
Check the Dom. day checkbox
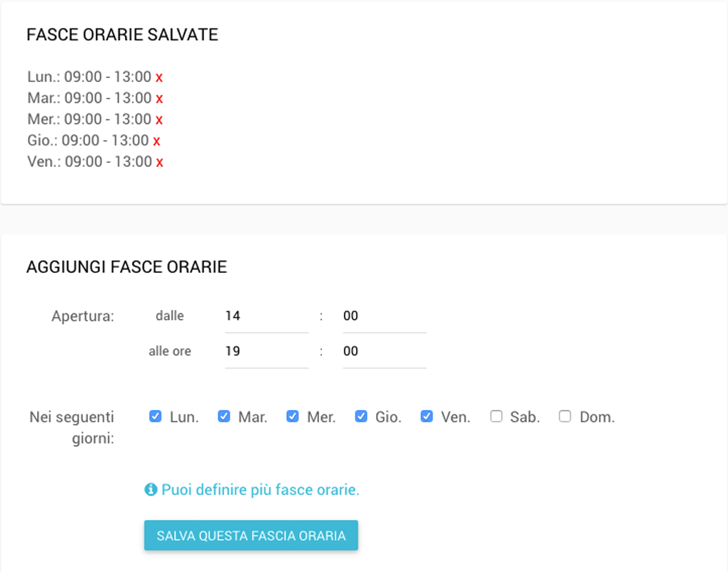click(565, 416)
